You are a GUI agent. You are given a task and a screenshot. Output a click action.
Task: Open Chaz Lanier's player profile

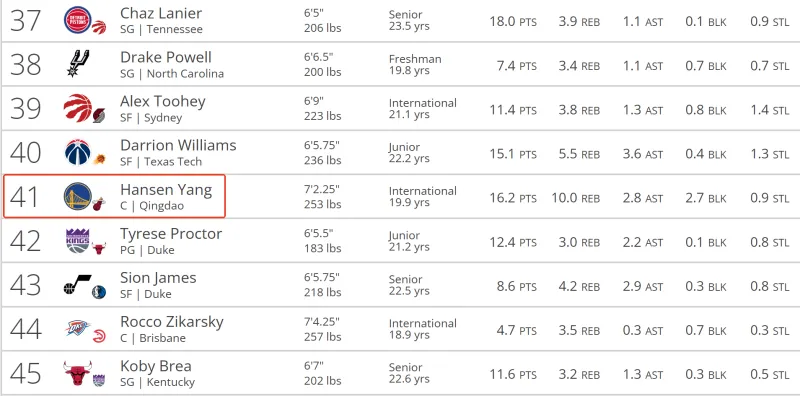point(161,13)
